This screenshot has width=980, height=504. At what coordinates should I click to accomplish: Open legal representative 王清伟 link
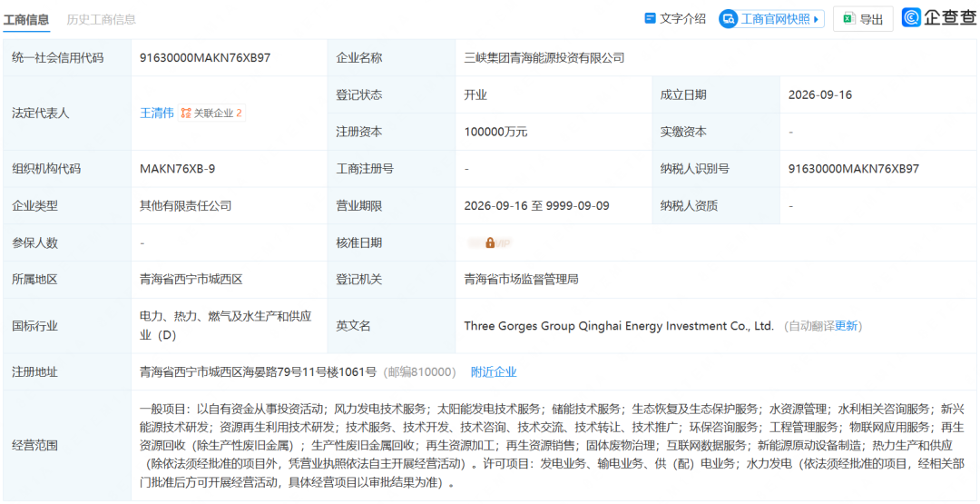click(157, 114)
